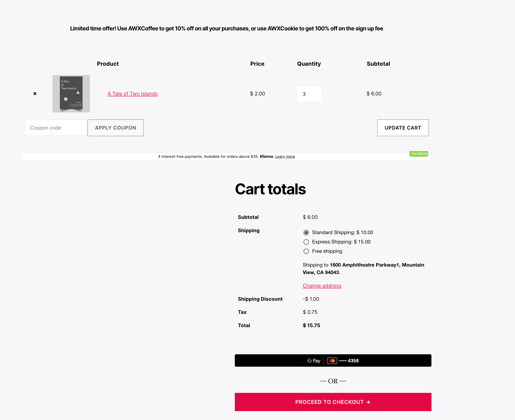This screenshot has width=515, height=420.
Task: Open Klarna Learn more link
Action: coord(285,156)
